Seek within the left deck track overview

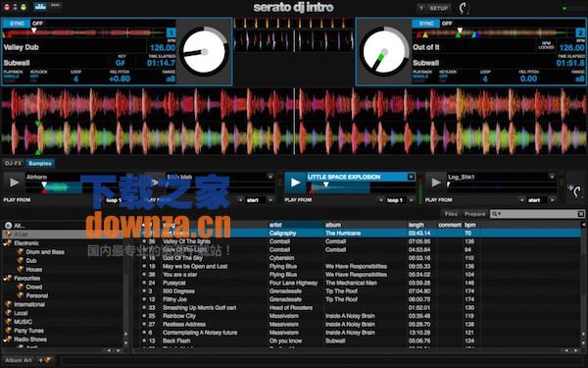point(84,33)
